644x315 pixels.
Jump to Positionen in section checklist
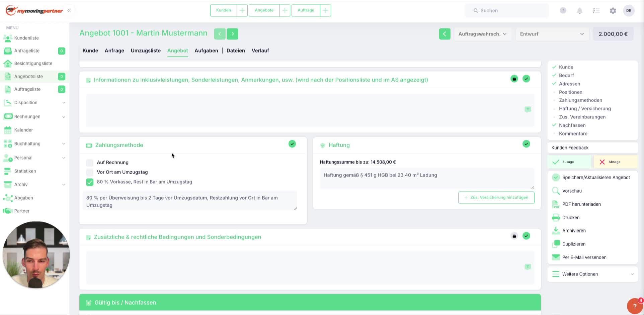(571, 92)
